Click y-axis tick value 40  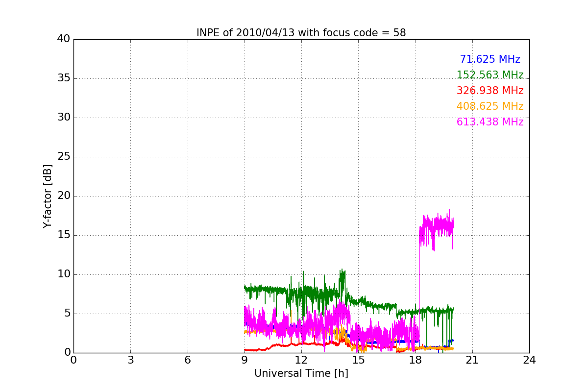tap(64, 39)
